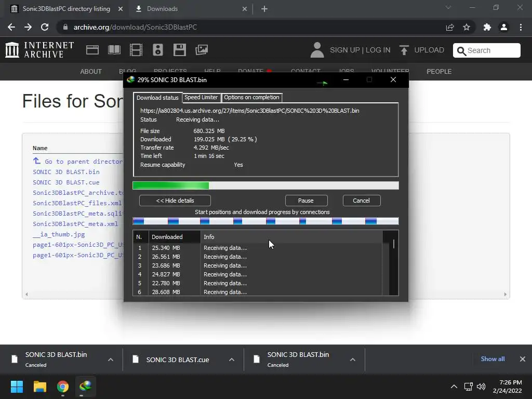Click the share page icon in address bar
Viewport: 532px width, 399px height.
tap(450, 27)
